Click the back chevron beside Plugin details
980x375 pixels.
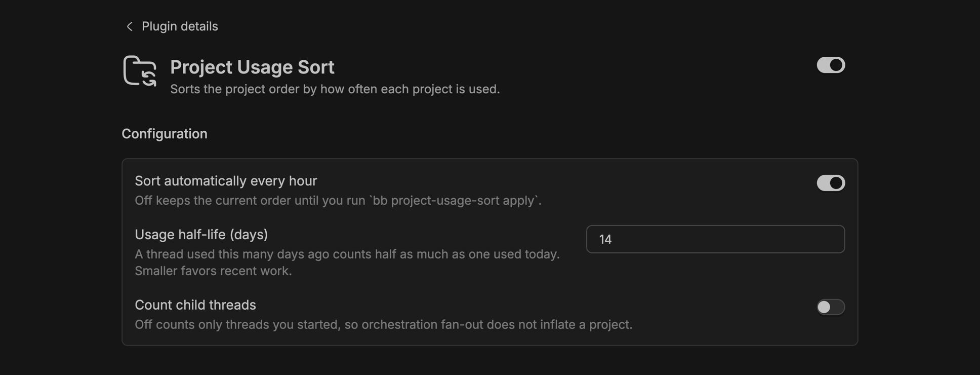(130, 26)
